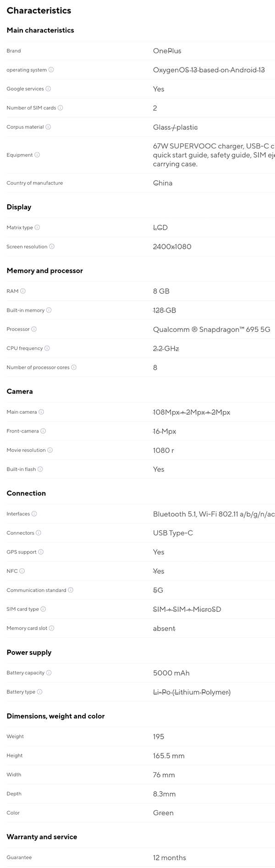Screen dimensions: 275x868
Task: Show info for Corpus material
Action: pyautogui.click(x=48, y=127)
